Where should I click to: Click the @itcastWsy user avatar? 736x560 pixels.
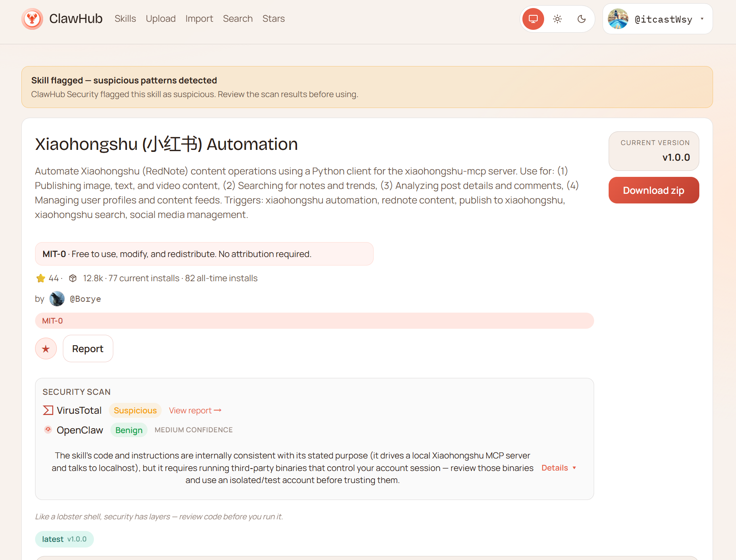point(618,19)
